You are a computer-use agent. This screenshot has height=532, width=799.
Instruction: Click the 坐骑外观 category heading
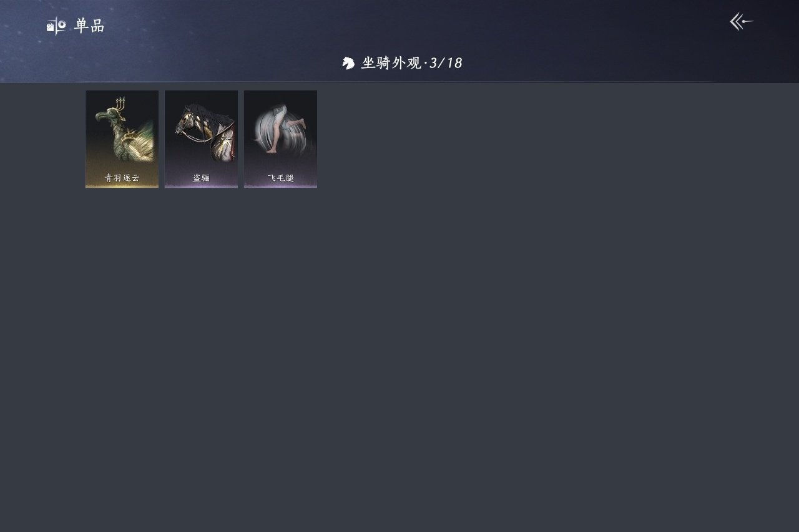pos(391,63)
